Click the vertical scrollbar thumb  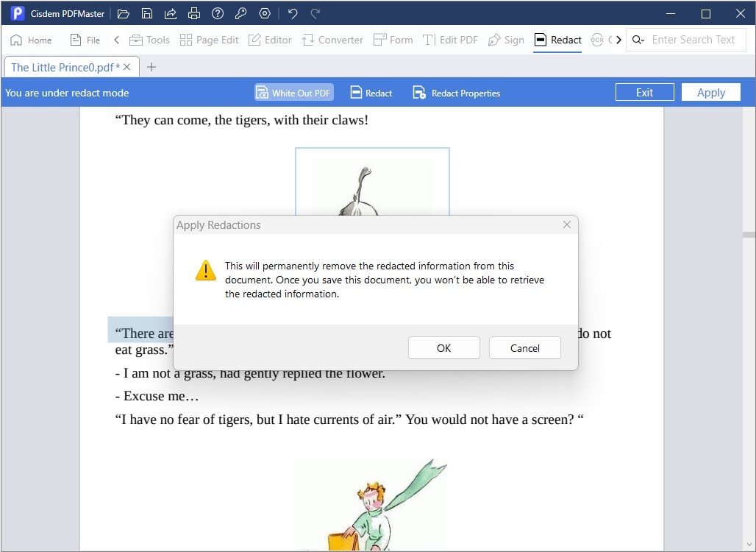(x=749, y=235)
